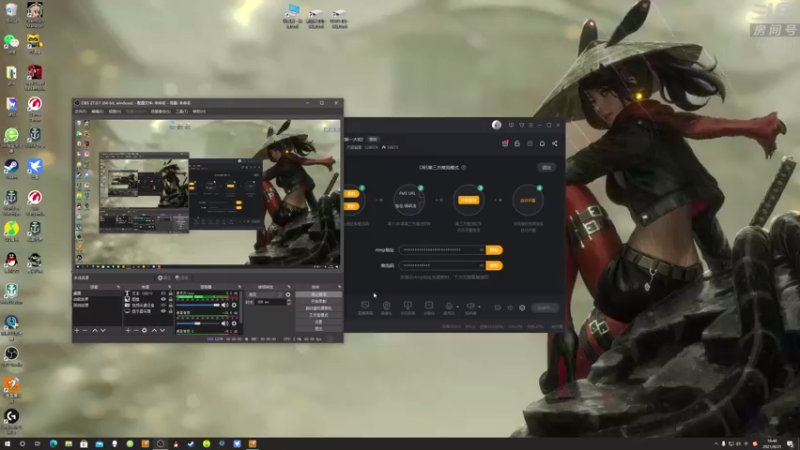Open first audio channel gear settings in OBS mixer
The width and height of the screenshot is (800, 450).
(234, 305)
